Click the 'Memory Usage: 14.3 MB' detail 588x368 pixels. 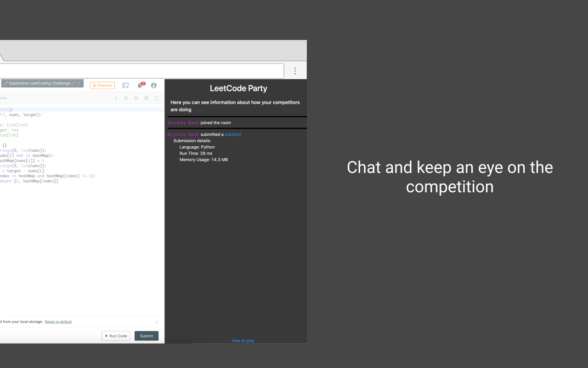click(x=204, y=160)
